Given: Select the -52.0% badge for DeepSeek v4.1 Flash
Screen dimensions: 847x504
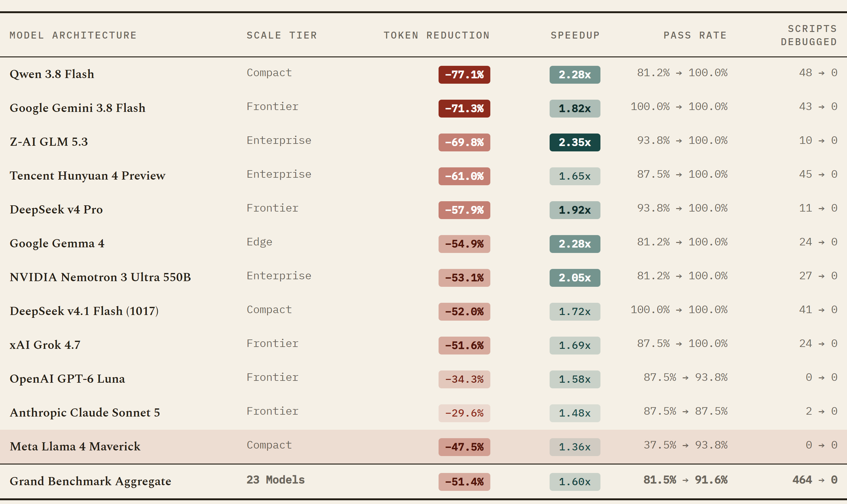Looking at the screenshot, I should 464,312.
